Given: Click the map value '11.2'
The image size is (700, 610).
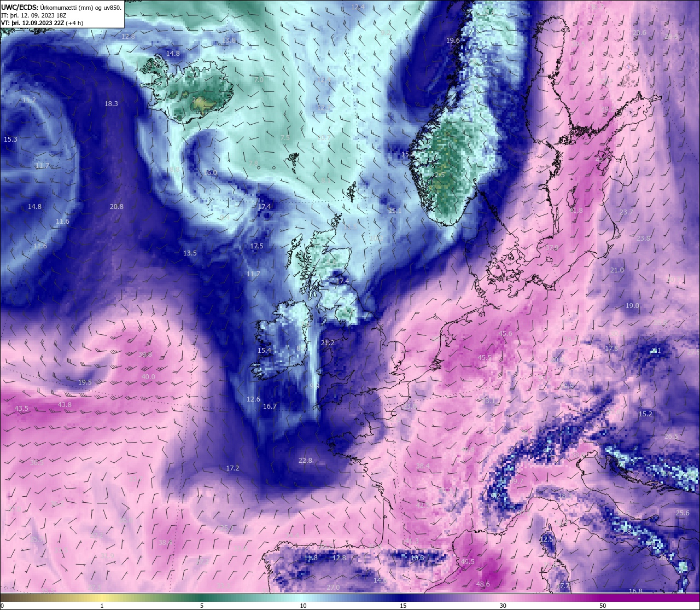Looking at the screenshot, I should [29, 100].
